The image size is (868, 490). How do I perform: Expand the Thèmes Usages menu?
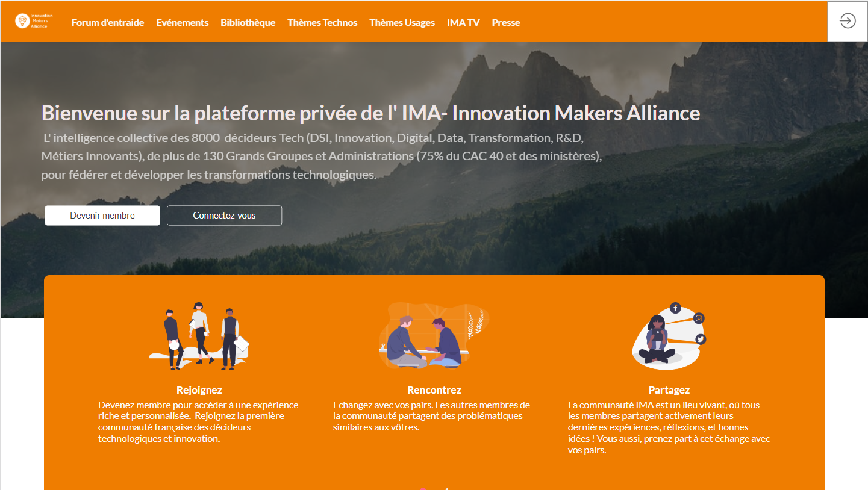pyautogui.click(x=402, y=23)
